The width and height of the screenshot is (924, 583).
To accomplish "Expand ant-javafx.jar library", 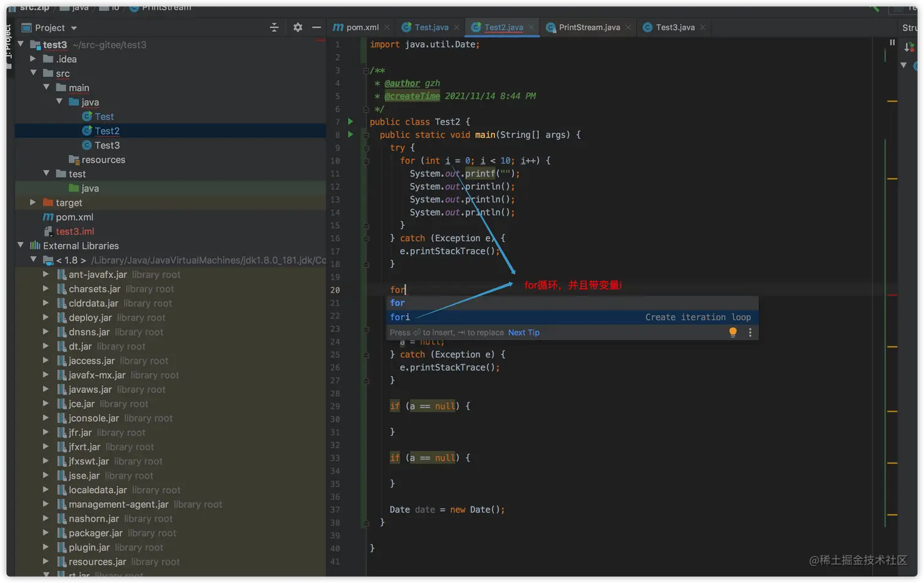I will 46,274.
